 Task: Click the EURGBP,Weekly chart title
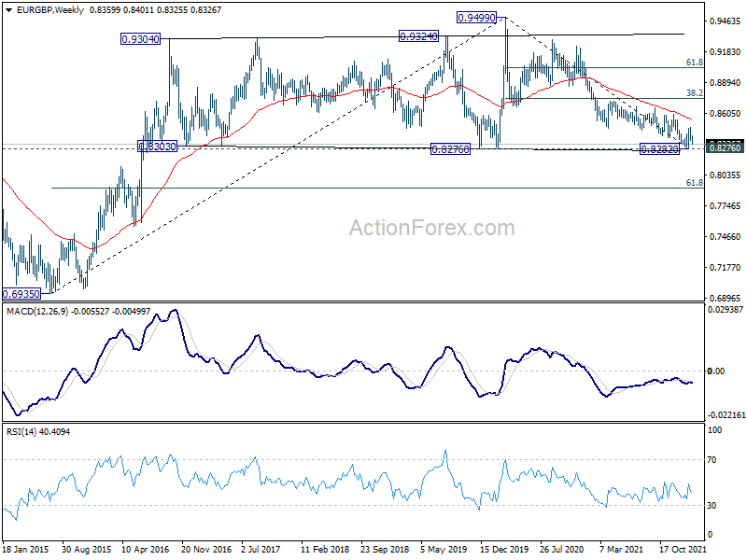50,9
